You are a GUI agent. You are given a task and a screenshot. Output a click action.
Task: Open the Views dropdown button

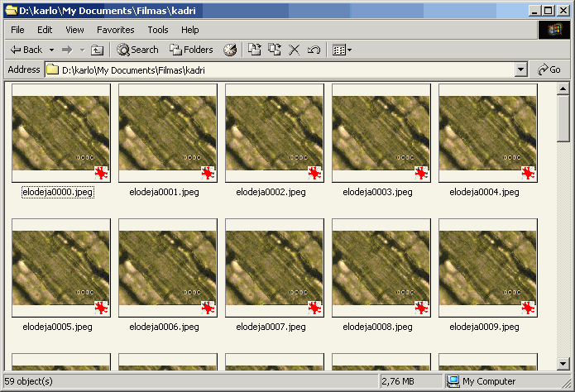(x=342, y=50)
